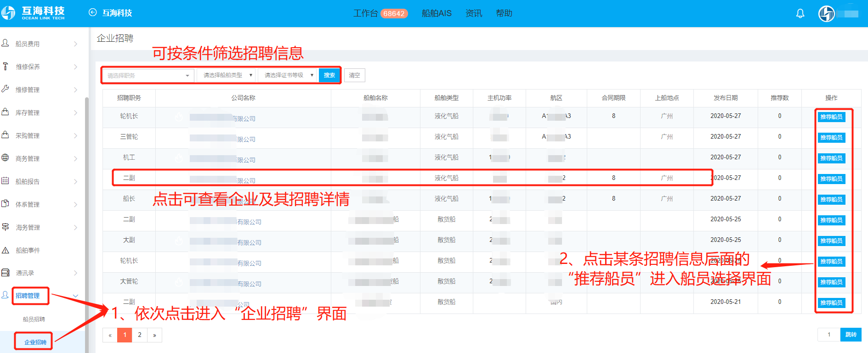Image resolution: width=868 pixels, height=353 pixels.
Task: Open 船舶事件 in the sidebar
Action: 28,250
